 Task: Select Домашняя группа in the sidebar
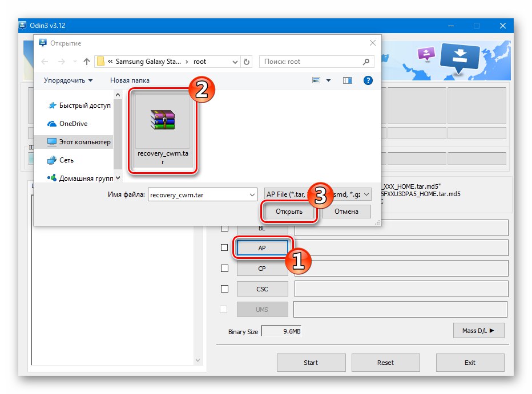pos(80,178)
